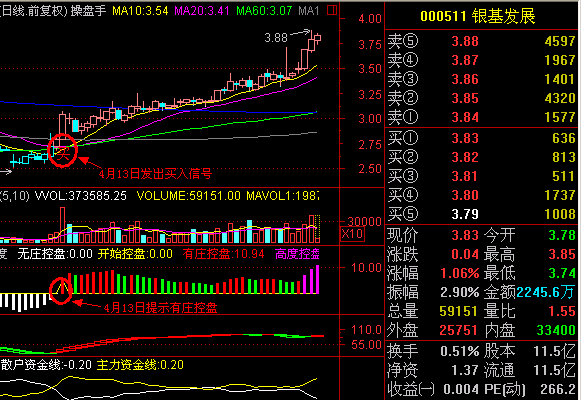Click the arrow pointing to 4月13日发出买入信号
Screen dimensions: 581x400
click(x=89, y=163)
